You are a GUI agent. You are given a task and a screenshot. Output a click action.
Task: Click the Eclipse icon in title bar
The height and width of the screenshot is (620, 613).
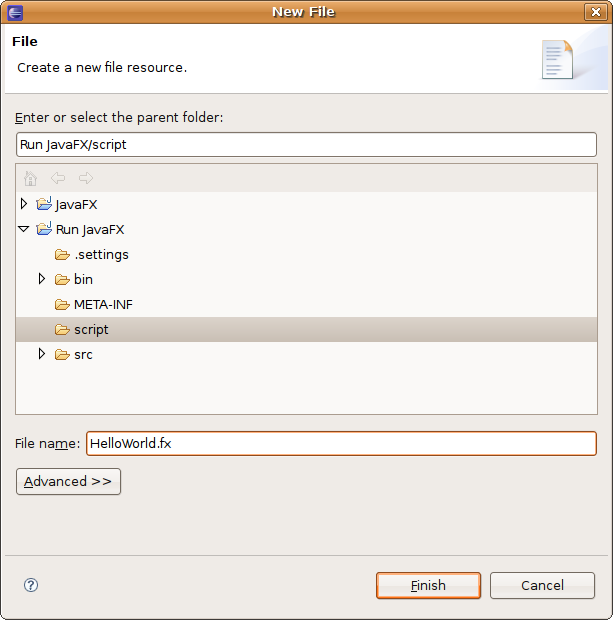pyautogui.click(x=13, y=12)
